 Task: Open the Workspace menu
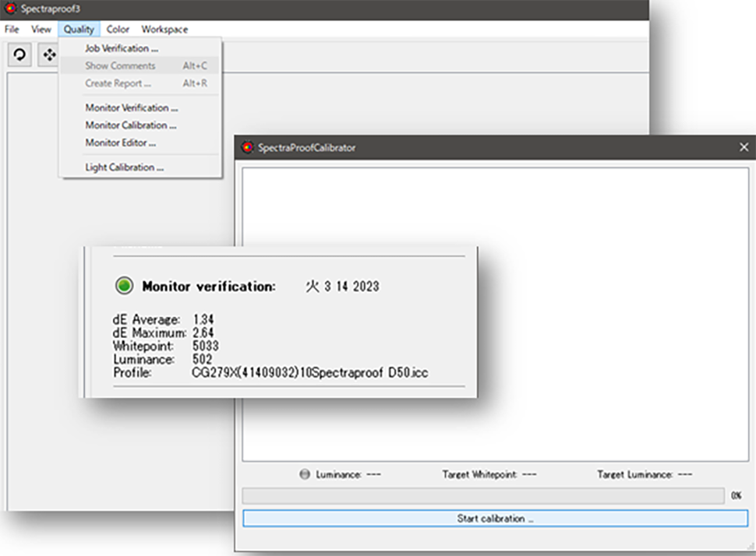[x=164, y=30]
